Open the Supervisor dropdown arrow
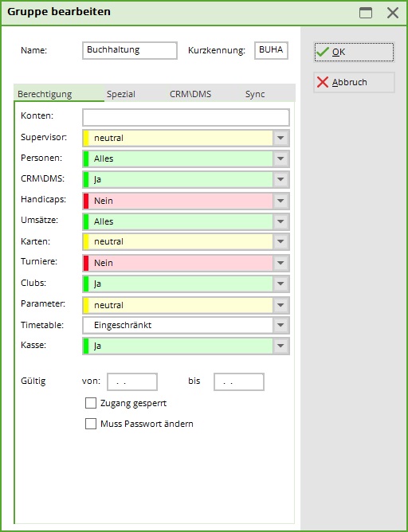The image size is (408, 532). click(280, 138)
